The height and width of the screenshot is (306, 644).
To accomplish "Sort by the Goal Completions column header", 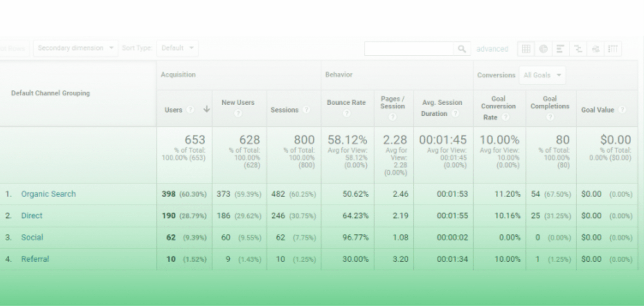I will (550, 103).
